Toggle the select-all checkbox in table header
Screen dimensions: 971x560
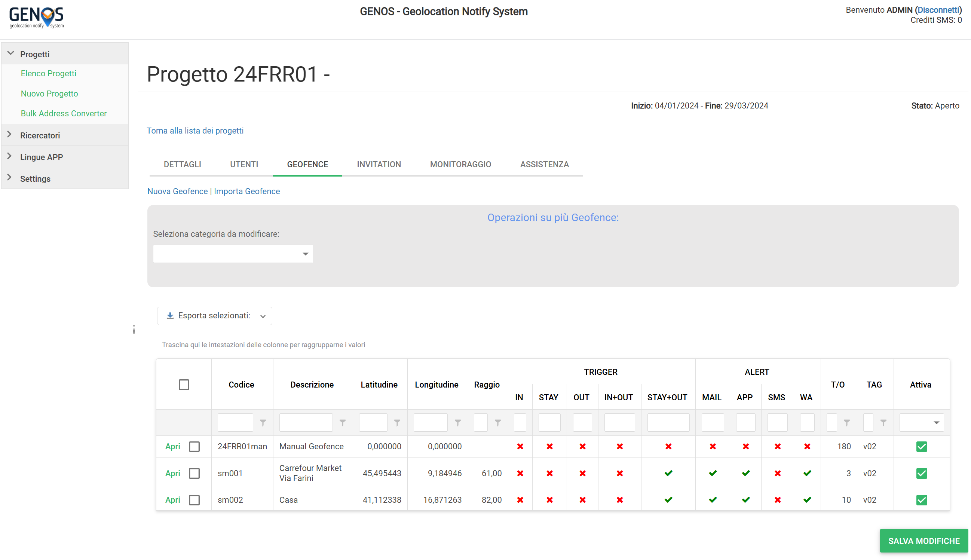click(184, 385)
